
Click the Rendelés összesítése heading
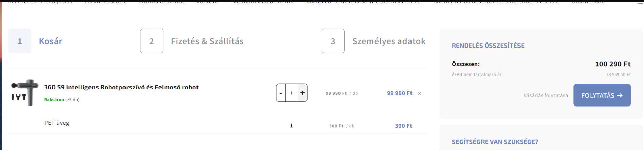[x=488, y=46]
